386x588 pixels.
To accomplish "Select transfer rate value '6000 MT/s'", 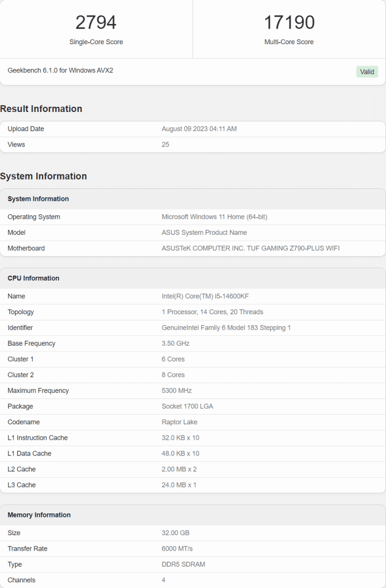I will pyautogui.click(x=177, y=549).
